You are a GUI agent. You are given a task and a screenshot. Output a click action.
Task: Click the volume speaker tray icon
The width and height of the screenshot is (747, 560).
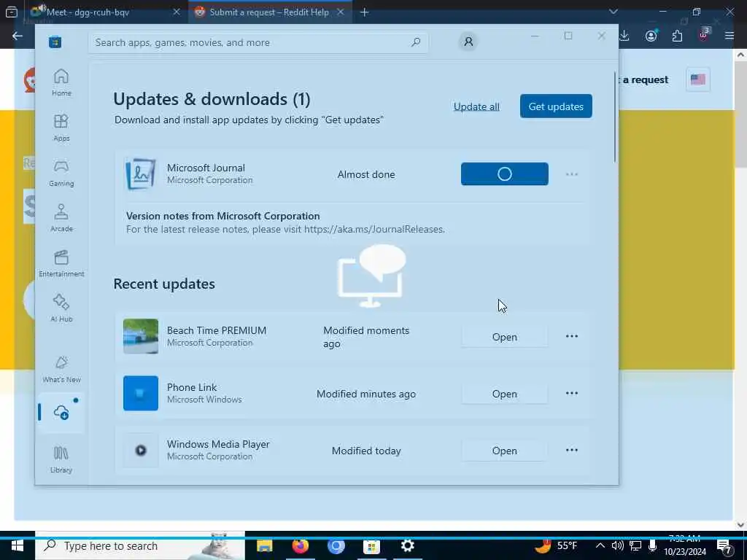pyautogui.click(x=617, y=545)
